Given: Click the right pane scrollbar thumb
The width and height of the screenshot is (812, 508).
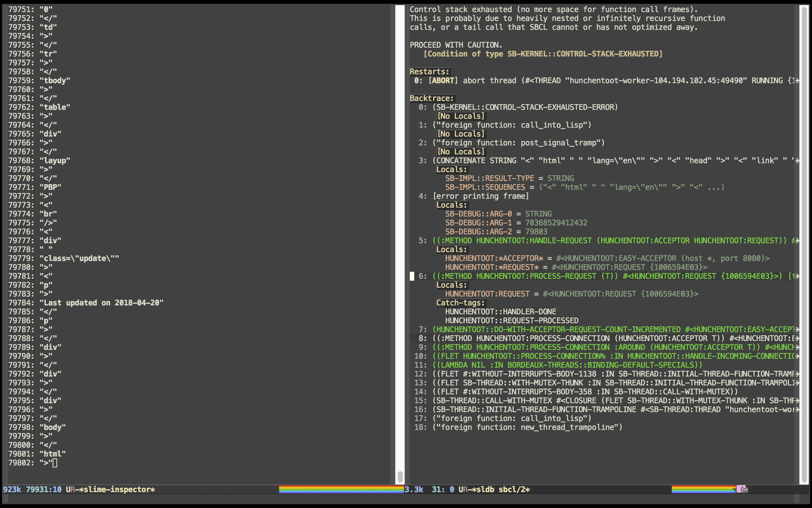Looking at the screenshot, I should (804, 244).
